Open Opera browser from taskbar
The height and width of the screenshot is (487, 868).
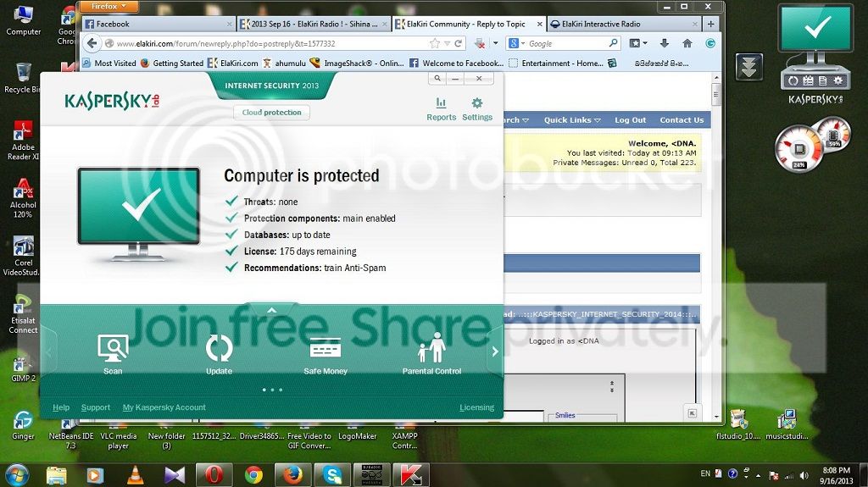214,475
